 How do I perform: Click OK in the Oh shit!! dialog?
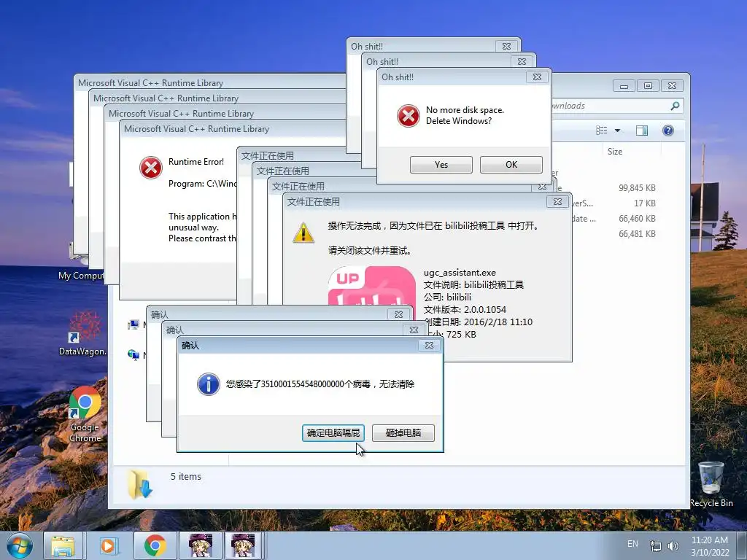pyautogui.click(x=511, y=165)
